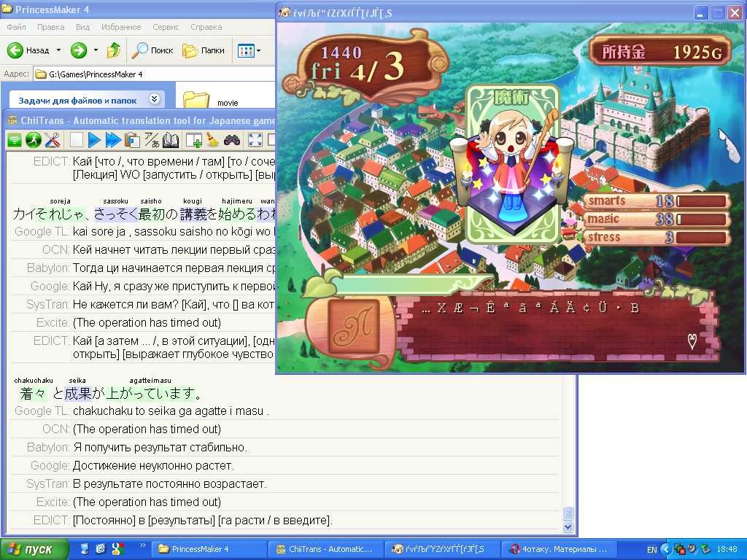Collapse the 'Задачи для файлов и папок' panel

(154, 99)
